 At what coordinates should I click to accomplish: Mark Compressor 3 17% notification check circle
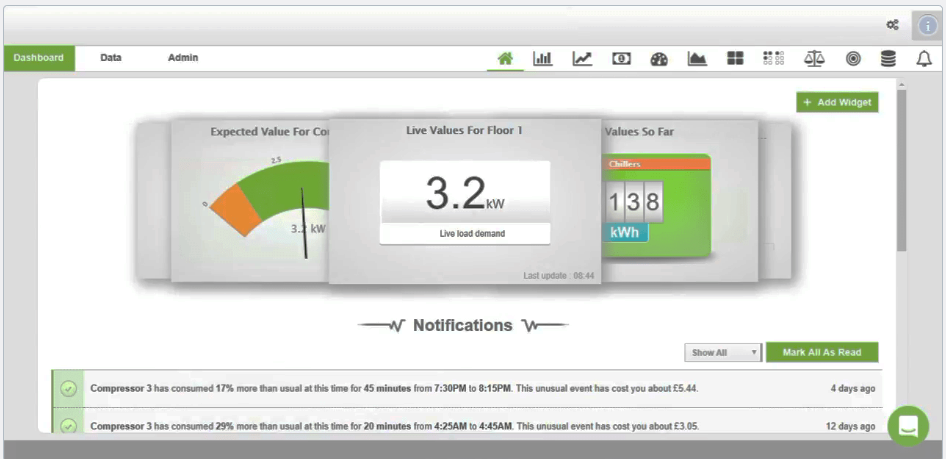(68, 389)
